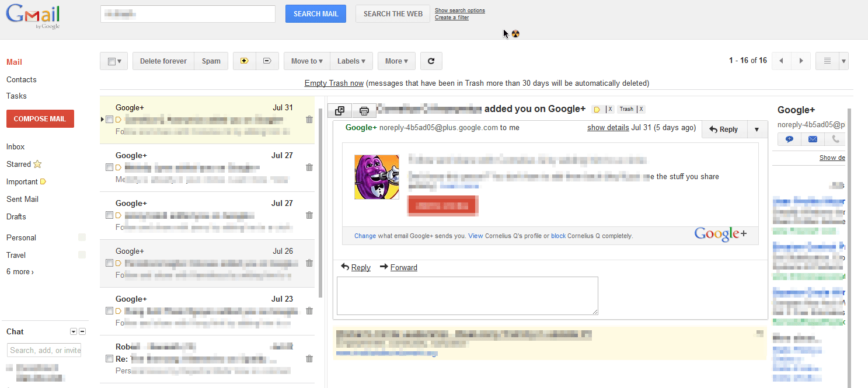868x388 pixels.
Task: Minimize the Chat panel with the minus button
Action: point(82,331)
